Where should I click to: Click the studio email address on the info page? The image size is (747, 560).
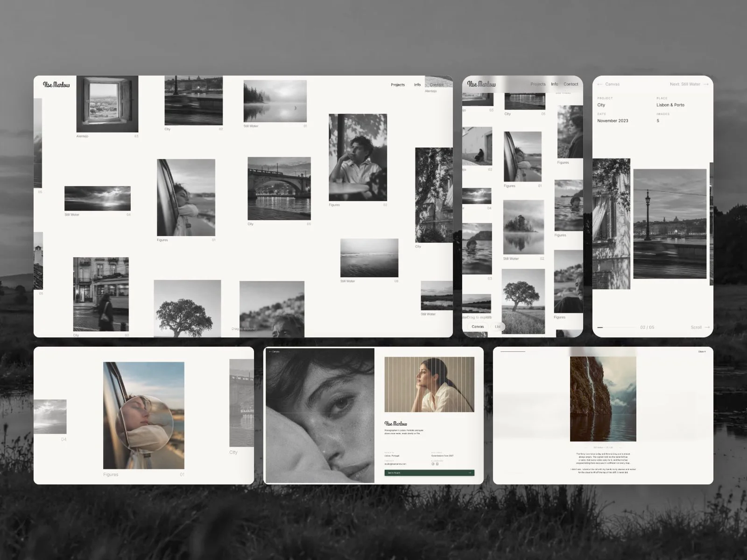(395, 464)
